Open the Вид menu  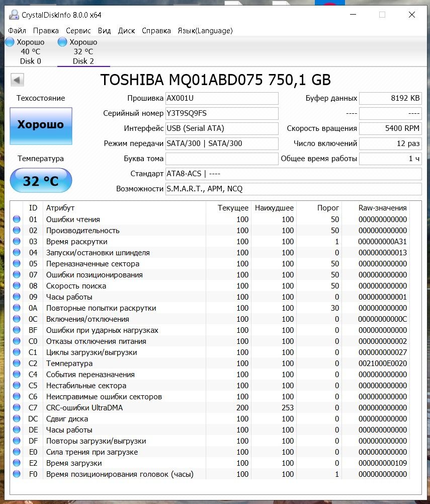click(x=105, y=31)
